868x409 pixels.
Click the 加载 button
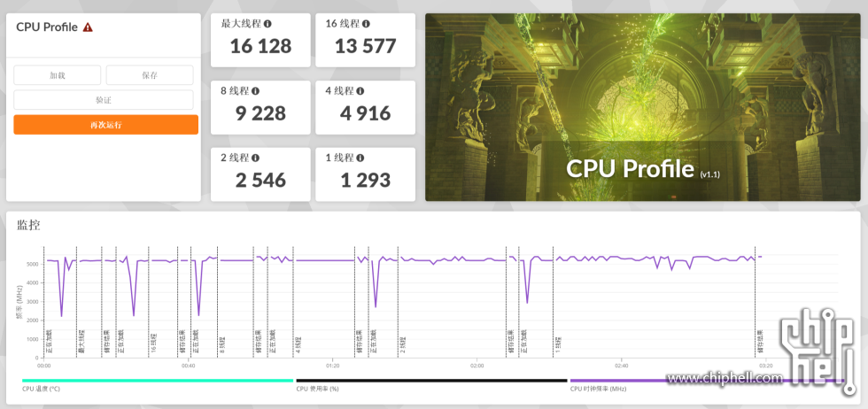click(57, 75)
